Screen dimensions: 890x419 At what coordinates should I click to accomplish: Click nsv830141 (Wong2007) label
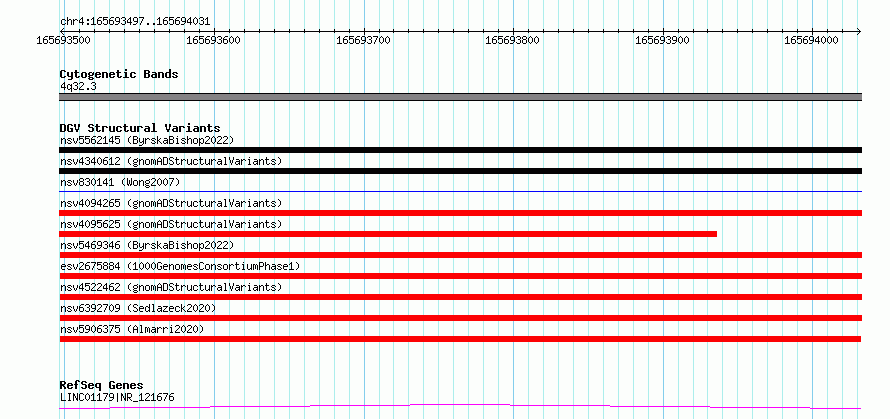click(x=120, y=182)
